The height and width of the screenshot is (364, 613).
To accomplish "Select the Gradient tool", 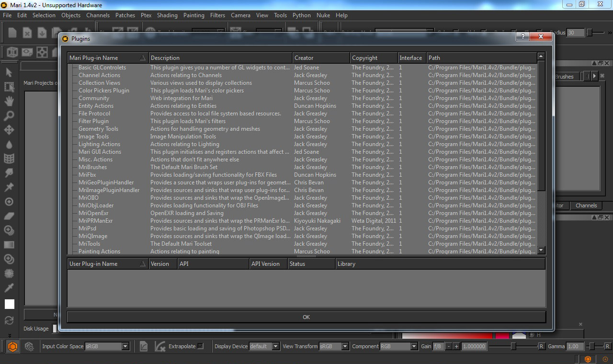I will 9,245.
